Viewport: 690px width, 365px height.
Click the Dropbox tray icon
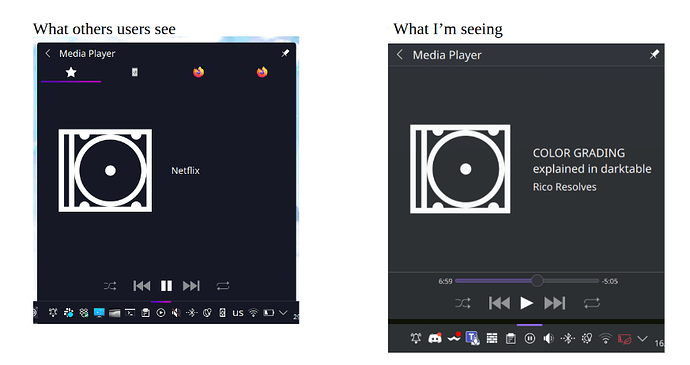pos(84,313)
